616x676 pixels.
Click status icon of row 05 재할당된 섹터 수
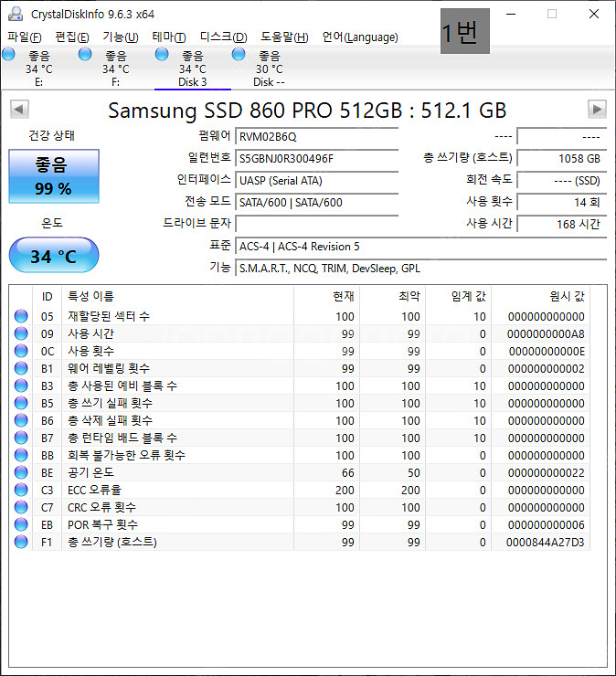[21, 316]
